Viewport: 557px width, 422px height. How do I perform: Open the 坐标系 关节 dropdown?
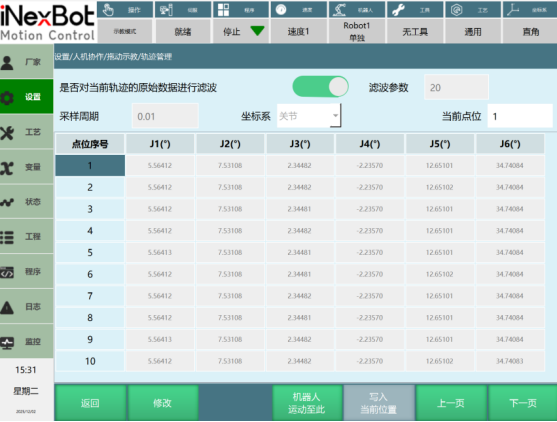[x=309, y=116]
